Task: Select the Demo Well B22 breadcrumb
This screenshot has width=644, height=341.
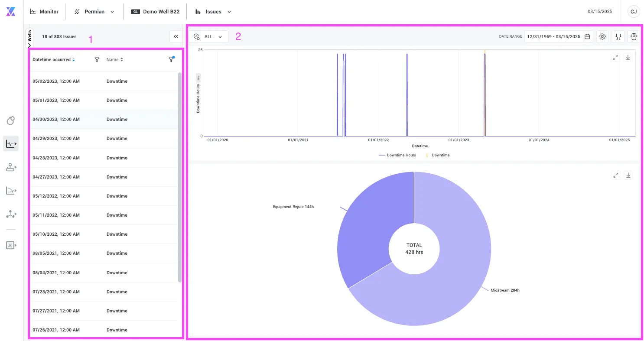Action: click(155, 12)
